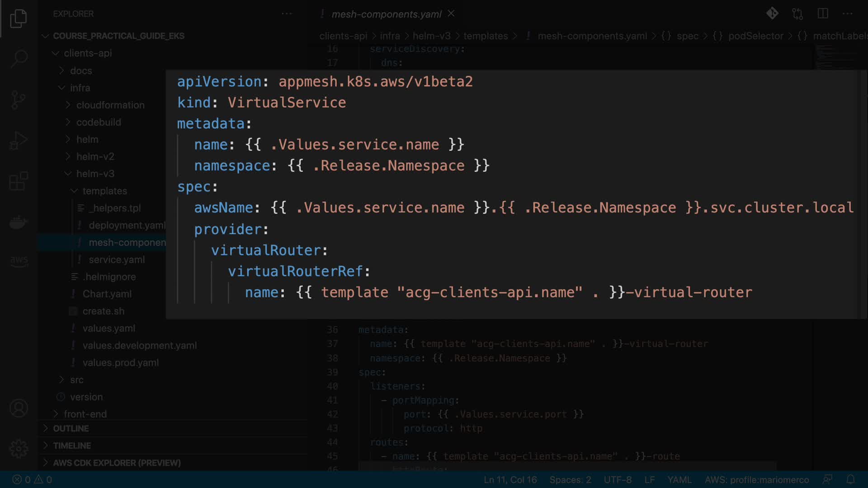Open the Accounts menu icon
The image size is (868, 488).
[x=19, y=408]
